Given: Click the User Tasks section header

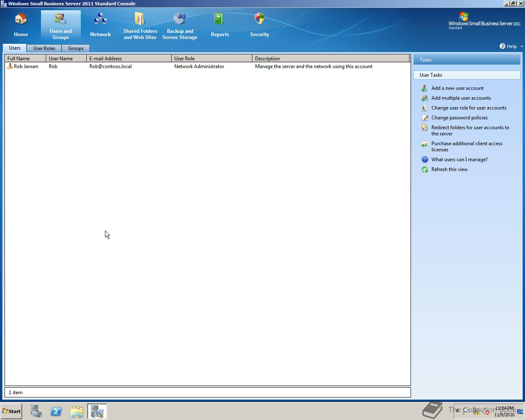Looking at the screenshot, I should click(x=467, y=75).
